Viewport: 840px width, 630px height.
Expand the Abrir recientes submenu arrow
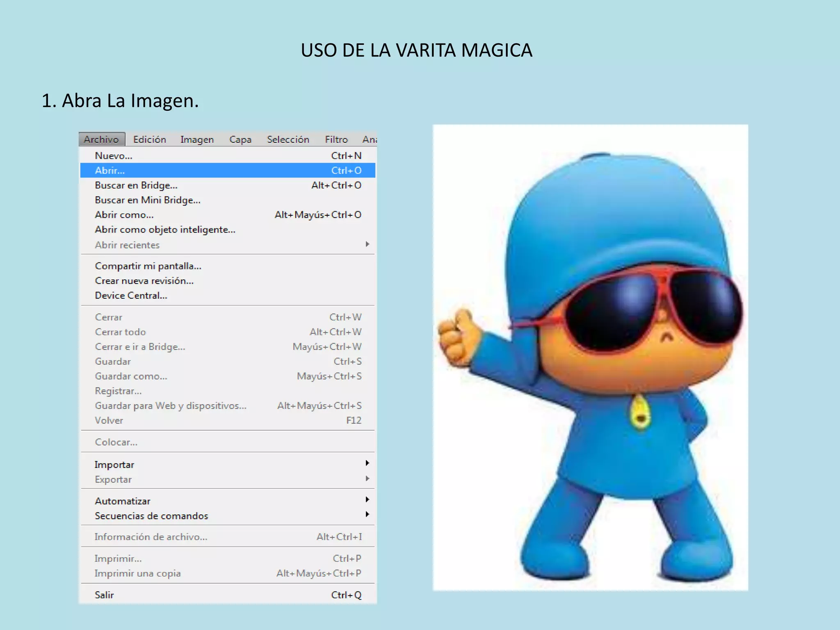(367, 244)
